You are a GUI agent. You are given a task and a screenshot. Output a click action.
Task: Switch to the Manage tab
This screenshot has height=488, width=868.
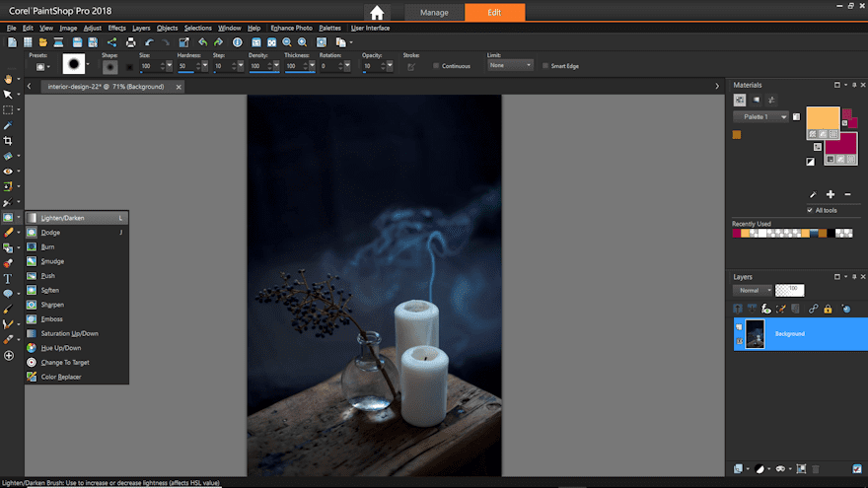coord(434,13)
